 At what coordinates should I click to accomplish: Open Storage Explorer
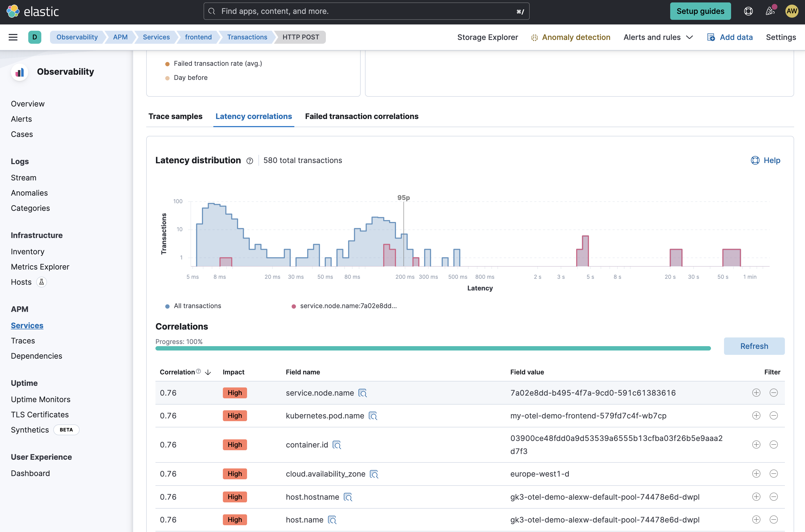[x=487, y=37]
